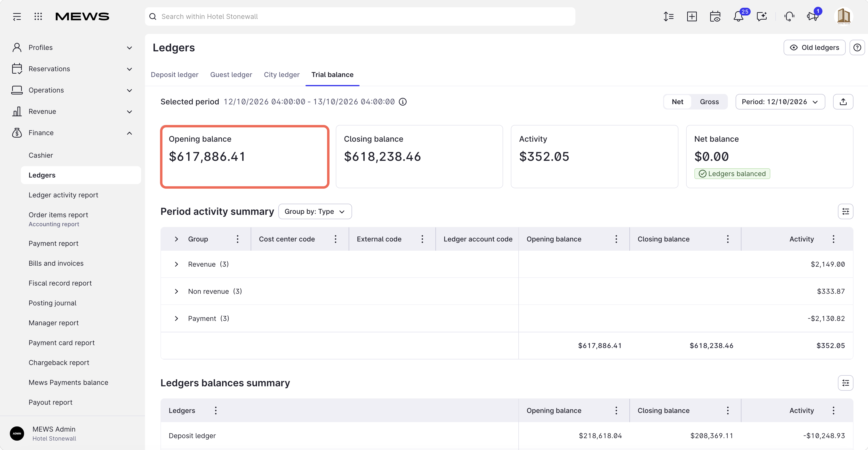Open External code column three-dot menu
Screen dimensions: 868x450
(x=422, y=239)
